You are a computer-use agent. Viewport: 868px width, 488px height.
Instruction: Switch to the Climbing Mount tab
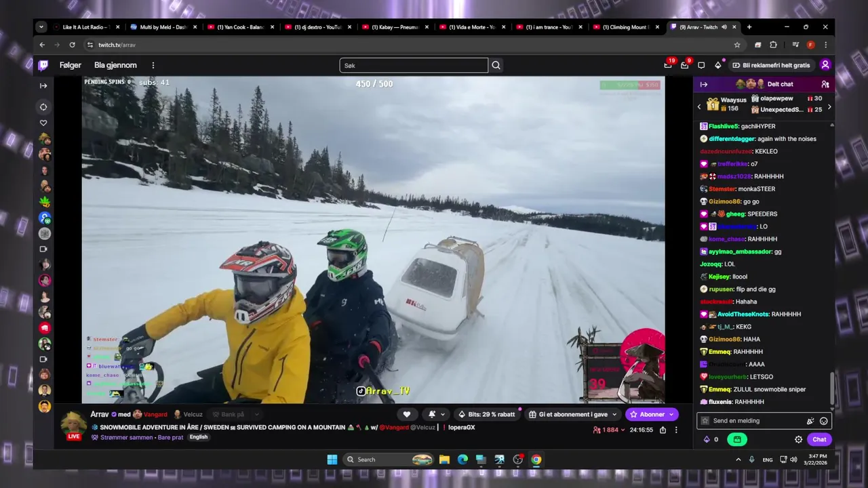626,27
